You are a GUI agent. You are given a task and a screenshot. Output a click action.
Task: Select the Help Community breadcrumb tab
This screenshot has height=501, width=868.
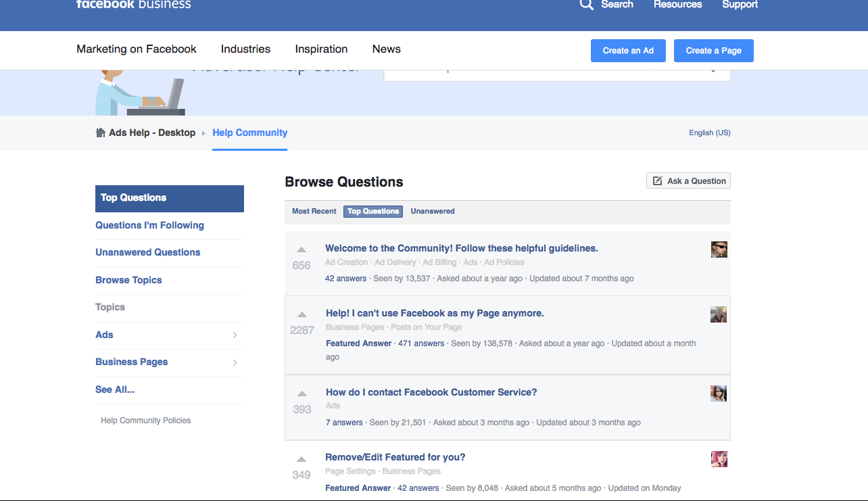tap(250, 133)
